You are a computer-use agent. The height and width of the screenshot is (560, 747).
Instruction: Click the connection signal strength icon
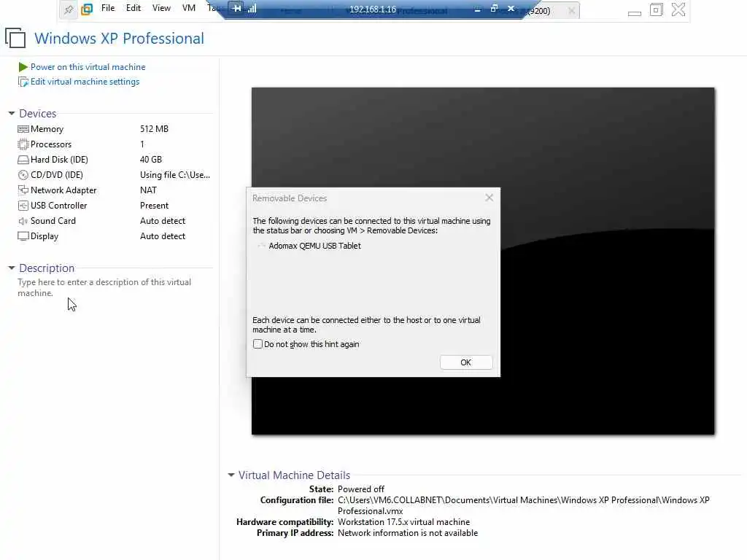252,9
